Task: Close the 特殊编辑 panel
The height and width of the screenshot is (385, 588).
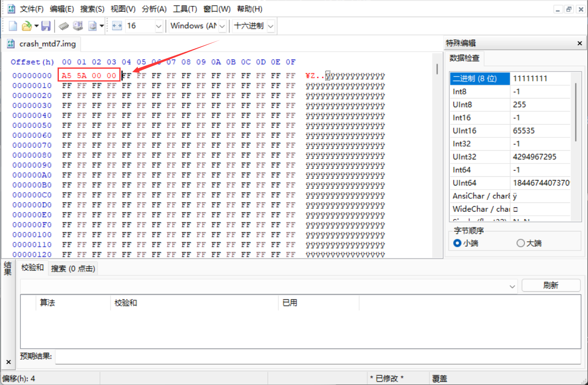Action: tap(579, 43)
